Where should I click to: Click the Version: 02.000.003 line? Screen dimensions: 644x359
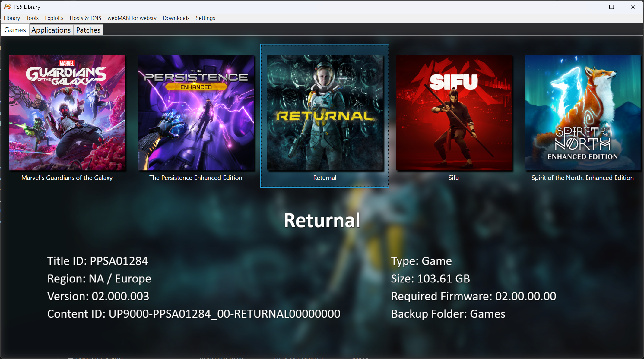(x=98, y=296)
